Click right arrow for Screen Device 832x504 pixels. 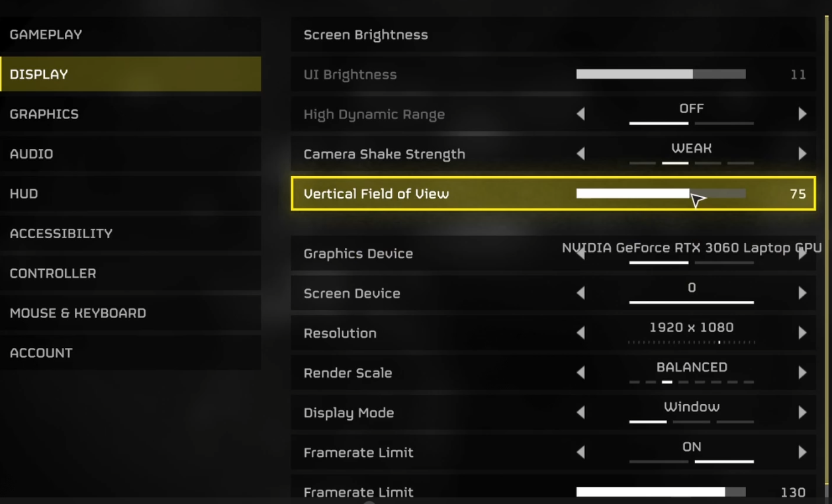coord(802,293)
